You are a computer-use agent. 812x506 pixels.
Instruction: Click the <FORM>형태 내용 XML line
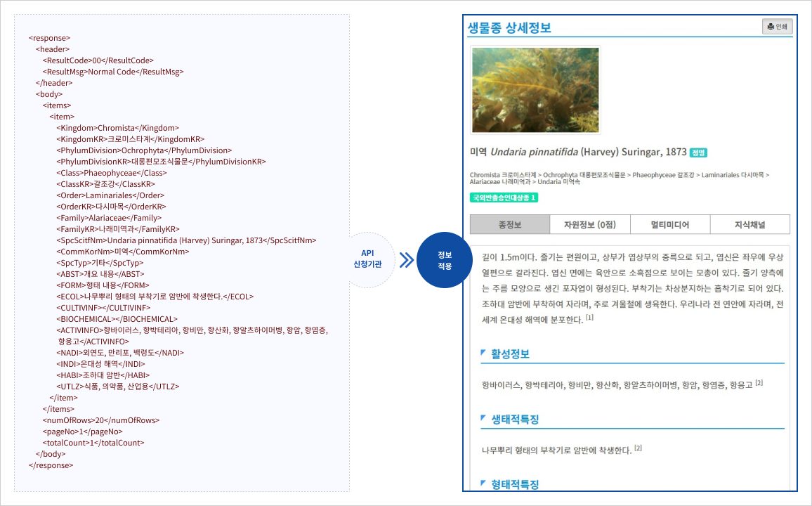pos(103,285)
